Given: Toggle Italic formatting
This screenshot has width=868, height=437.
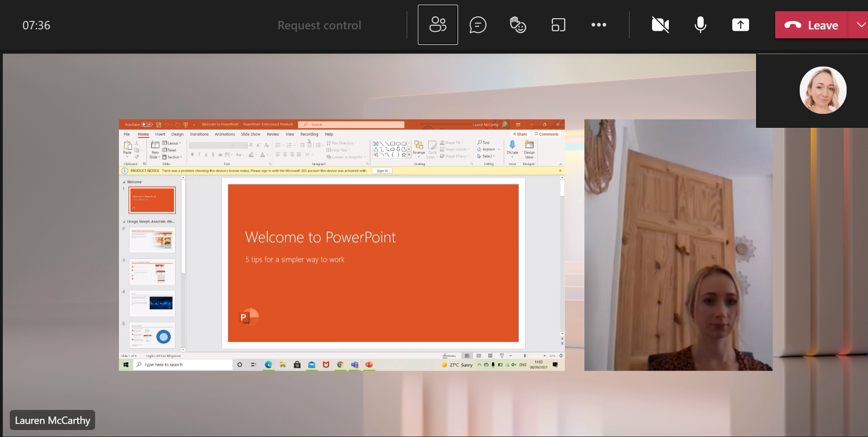Looking at the screenshot, I should (x=199, y=154).
